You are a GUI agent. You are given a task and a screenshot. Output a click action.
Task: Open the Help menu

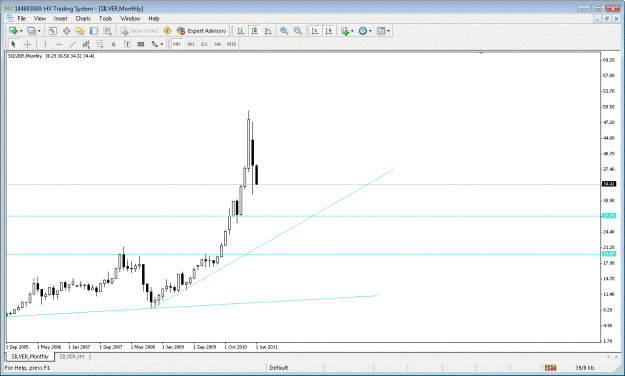point(154,18)
